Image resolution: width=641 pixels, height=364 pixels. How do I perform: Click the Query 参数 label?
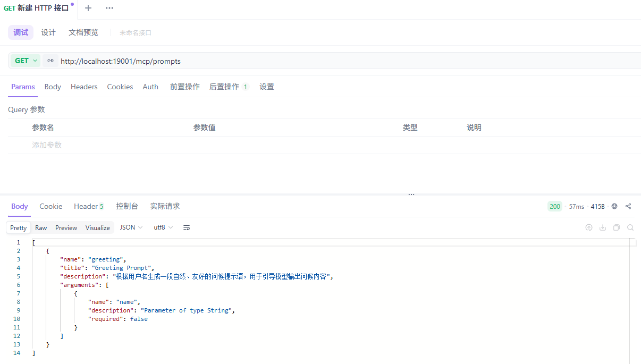click(x=27, y=109)
